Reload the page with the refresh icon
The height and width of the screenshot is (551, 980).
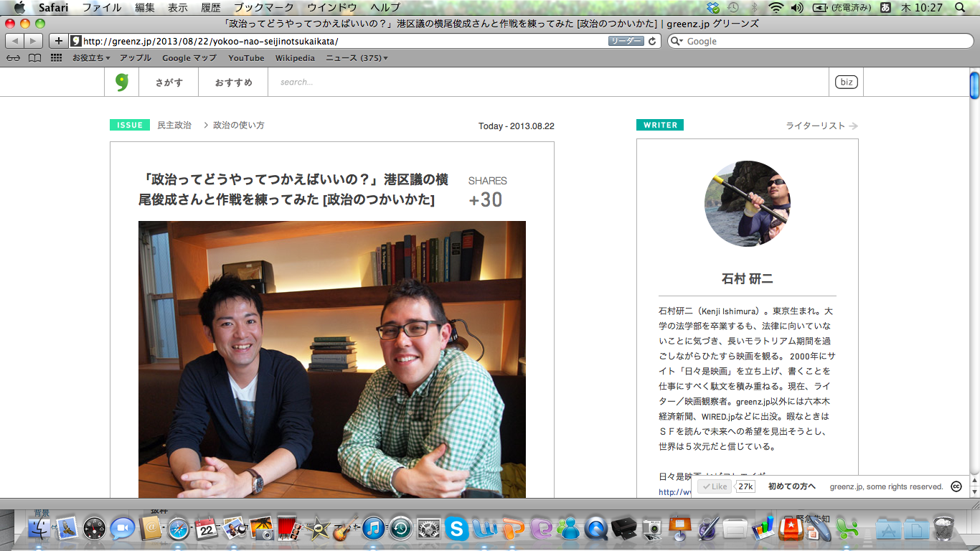(x=652, y=42)
